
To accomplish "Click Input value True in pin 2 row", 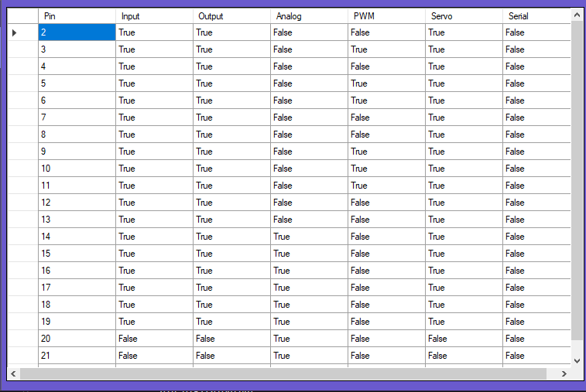I will (x=154, y=32).
